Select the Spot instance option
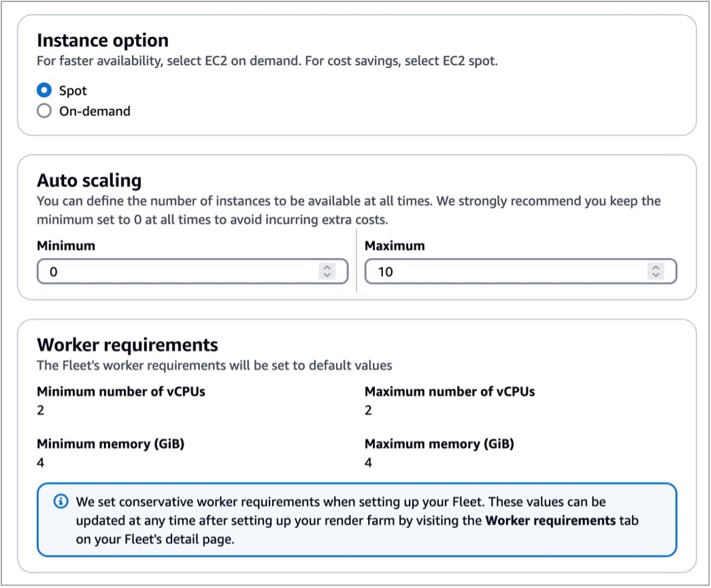 (44, 91)
